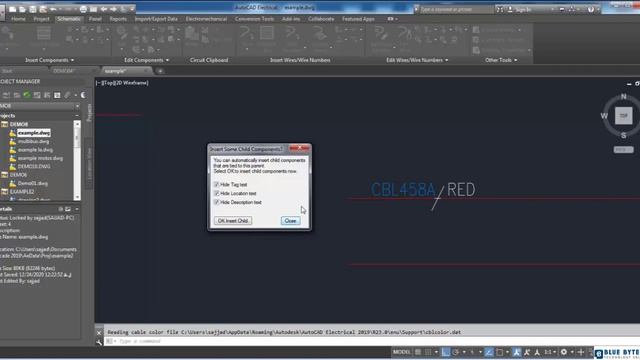This screenshot has height=360, width=640.
Task: Switch to the DEMO04 file tab
Action: click(63, 71)
